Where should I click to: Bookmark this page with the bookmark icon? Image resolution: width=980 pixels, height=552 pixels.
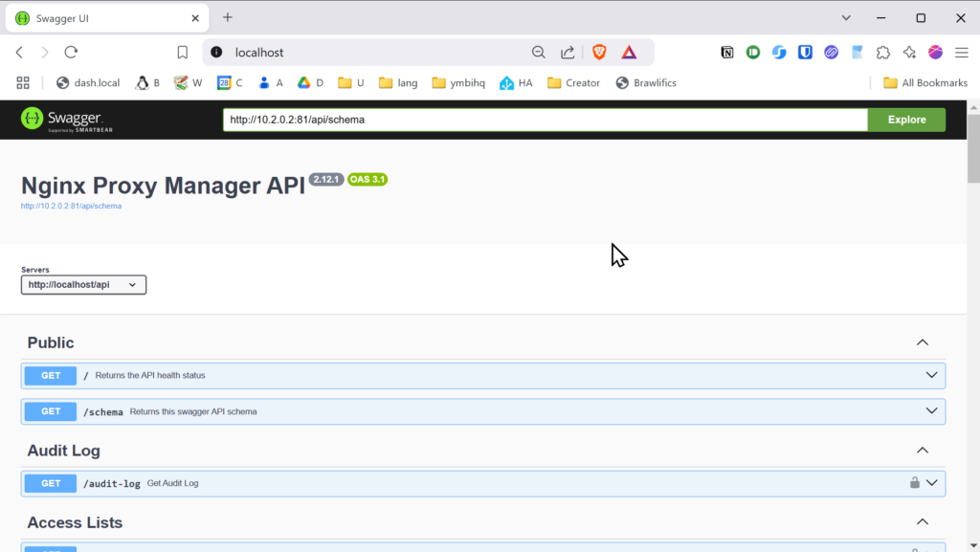[x=182, y=53]
